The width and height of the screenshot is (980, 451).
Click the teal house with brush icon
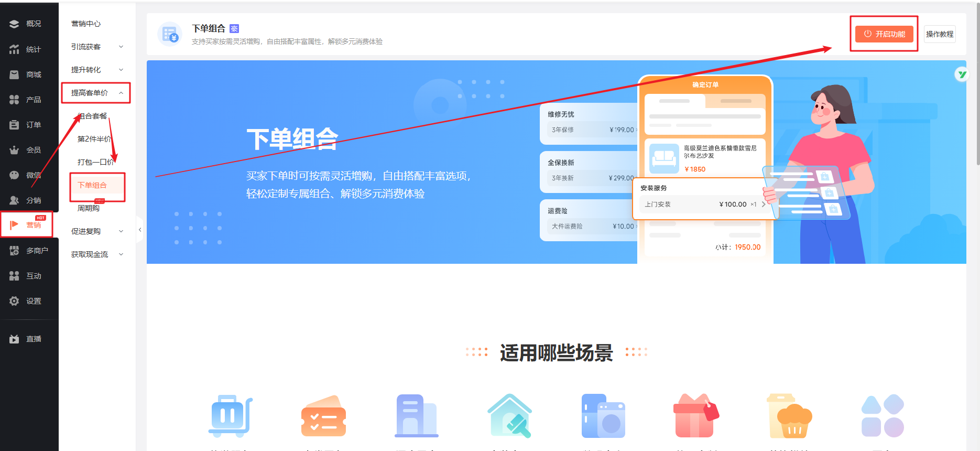coord(509,416)
